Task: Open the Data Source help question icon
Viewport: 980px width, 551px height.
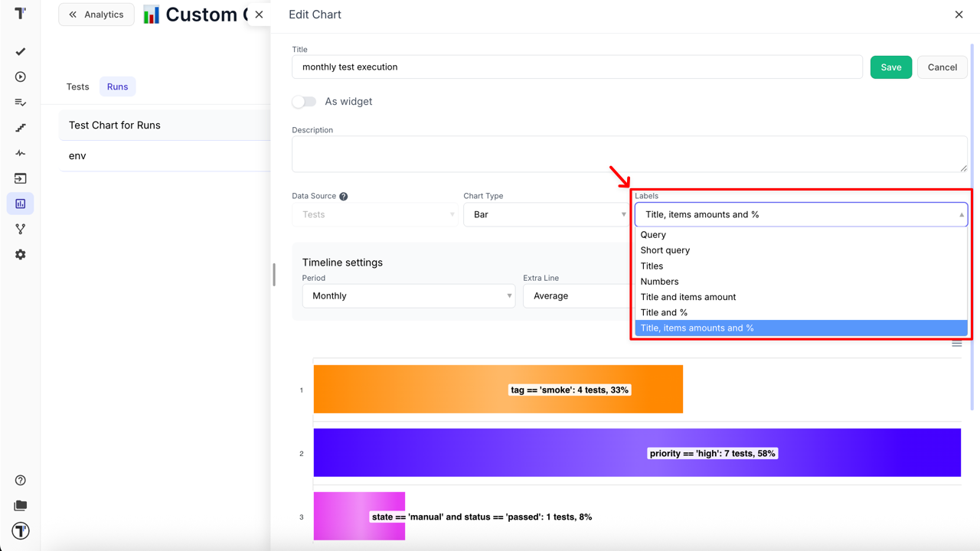Action: 344,197
